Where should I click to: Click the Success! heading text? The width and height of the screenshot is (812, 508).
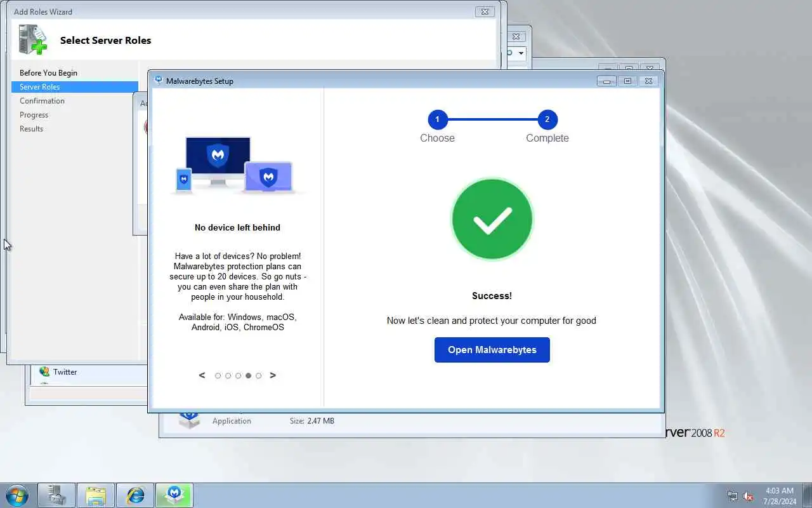pos(492,296)
